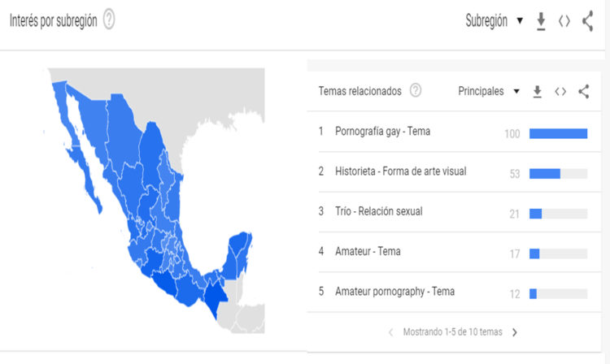Download the related topics list
This screenshot has height=364, width=610.
point(538,92)
